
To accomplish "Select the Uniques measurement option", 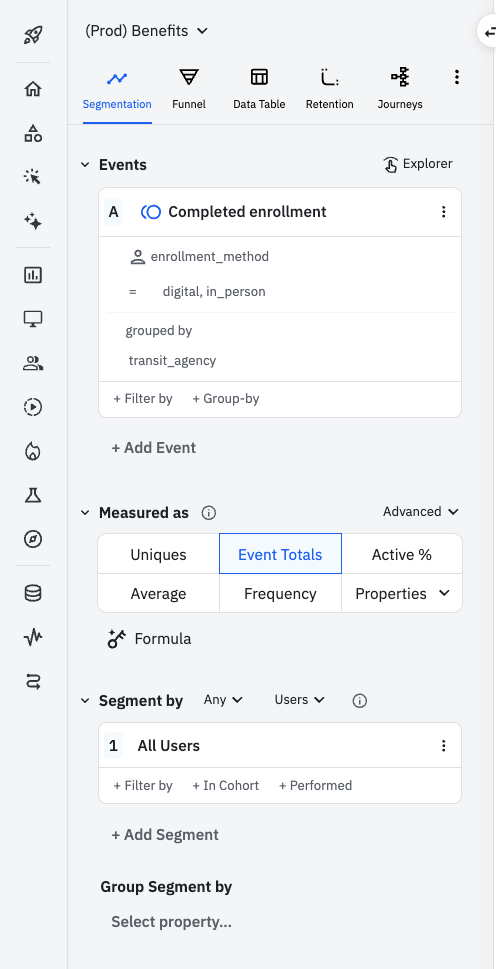I will click(x=158, y=554).
